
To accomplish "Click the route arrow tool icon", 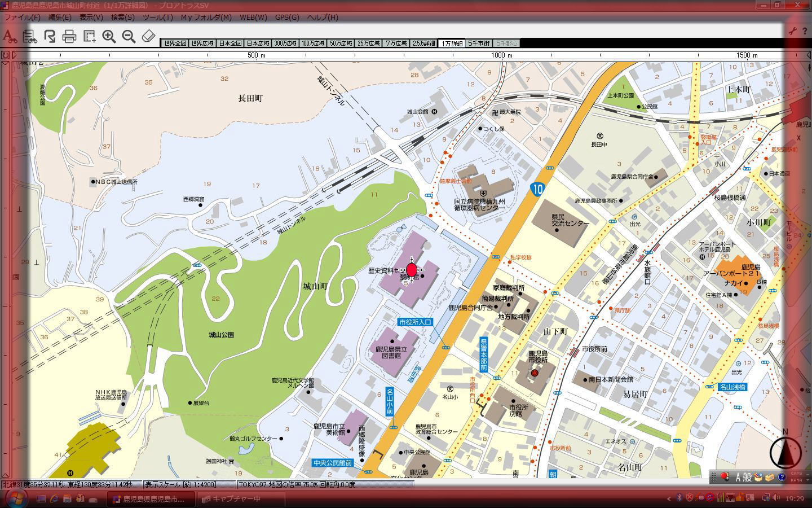I will tap(50, 37).
